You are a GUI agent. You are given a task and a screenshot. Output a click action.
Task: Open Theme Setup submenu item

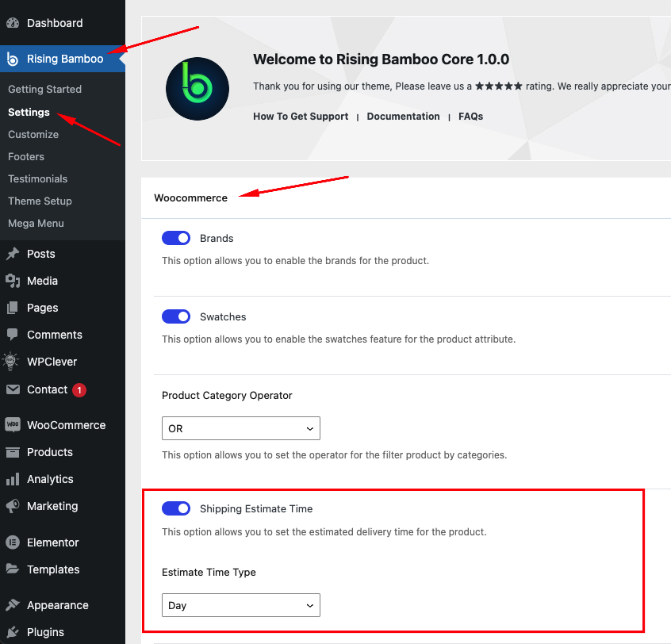[x=40, y=201]
